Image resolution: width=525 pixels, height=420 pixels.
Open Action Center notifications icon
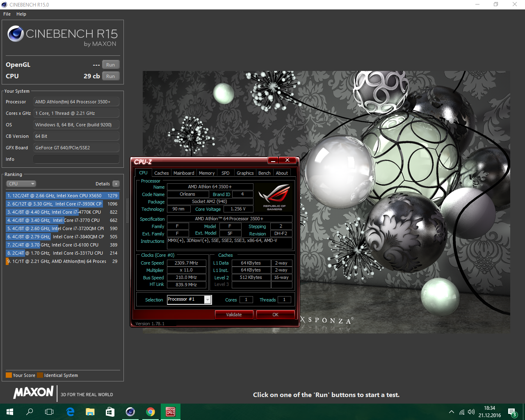(512, 412)
